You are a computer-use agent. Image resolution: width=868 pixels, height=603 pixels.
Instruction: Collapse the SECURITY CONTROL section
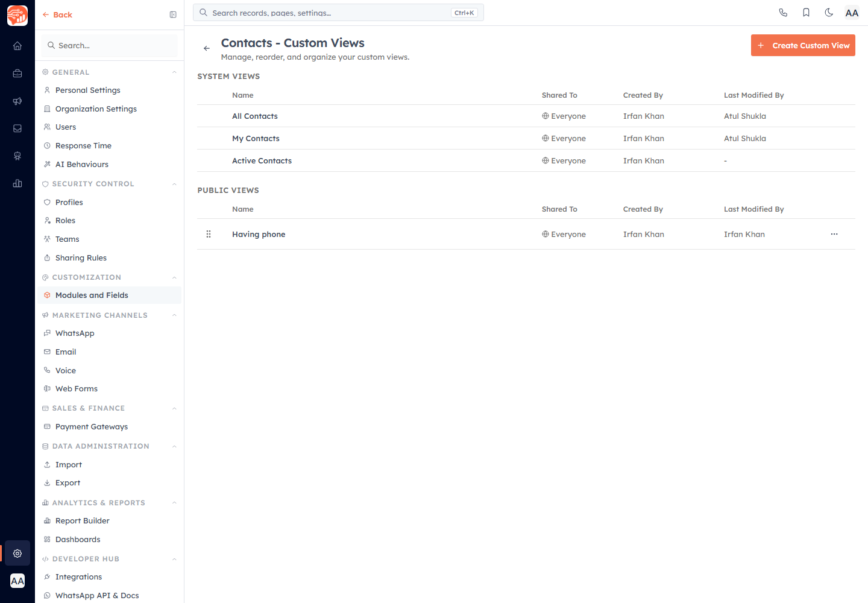click(x=174, y=184)
